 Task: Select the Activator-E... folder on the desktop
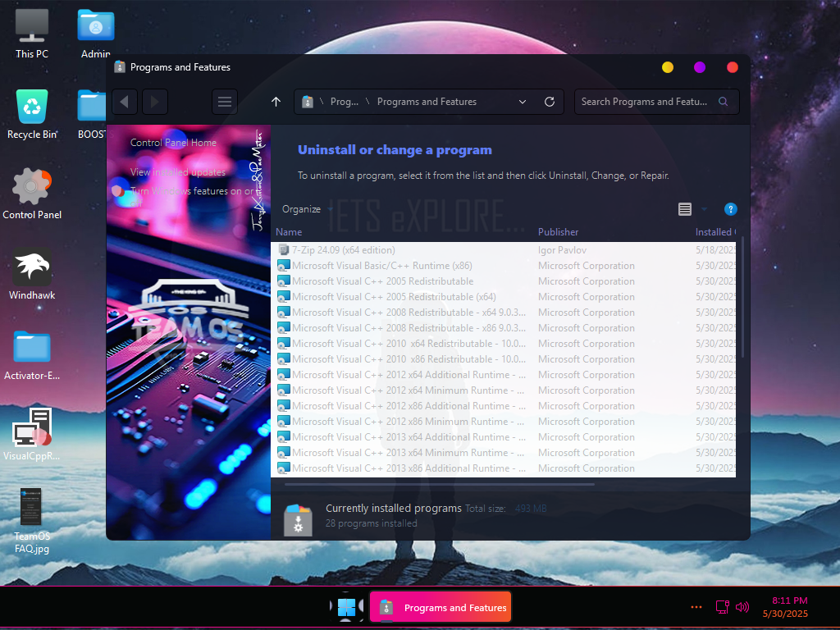(x=32, y=354)
